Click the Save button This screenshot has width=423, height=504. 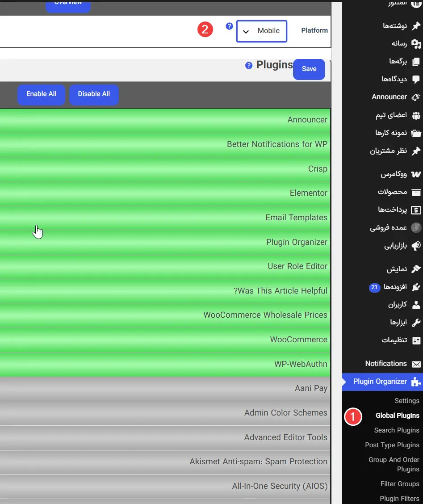(x=309, y=69)
